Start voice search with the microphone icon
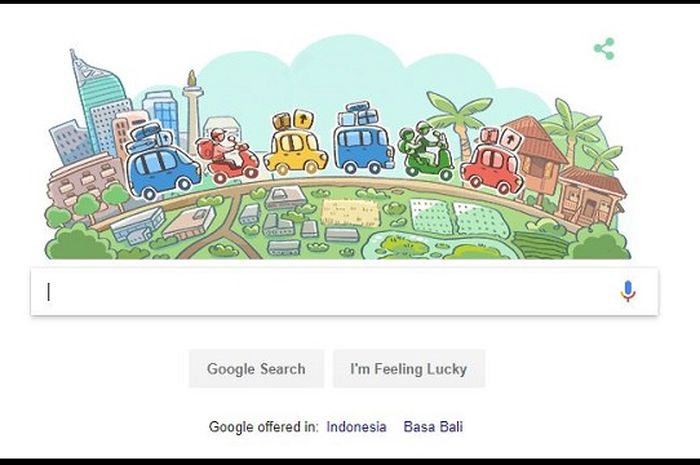The image size is (700, 465). [x=628, y=291]
